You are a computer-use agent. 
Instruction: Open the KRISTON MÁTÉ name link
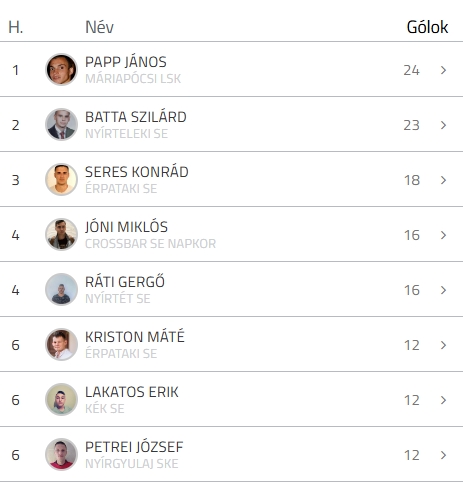(135, 337)
